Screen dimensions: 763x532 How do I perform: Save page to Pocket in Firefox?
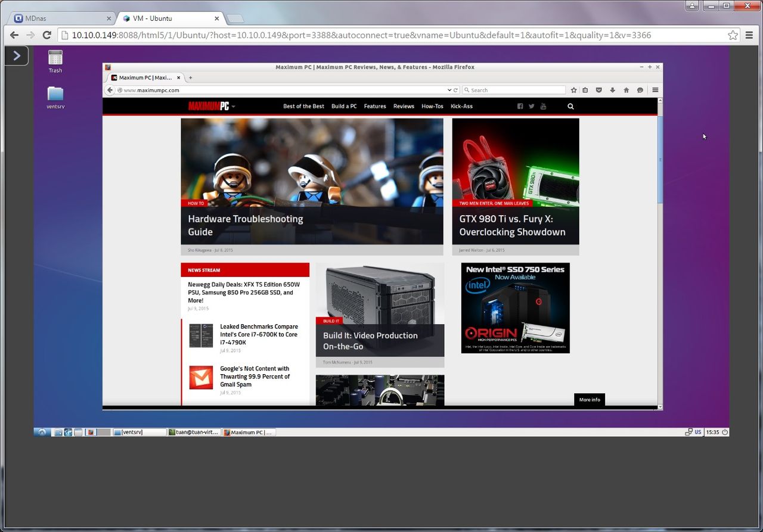pyautogui.click(x=599, y=90)
